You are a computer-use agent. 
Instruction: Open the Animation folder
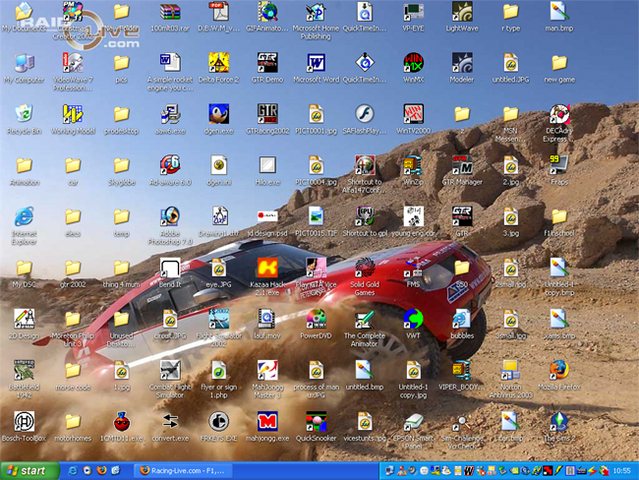[24, 165]
